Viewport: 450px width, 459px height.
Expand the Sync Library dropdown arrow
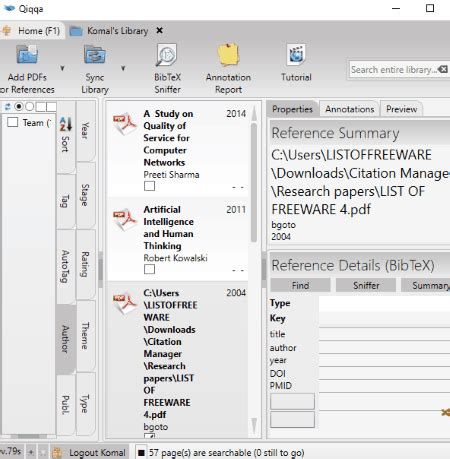pyautogui.click(x=123, y=68)
